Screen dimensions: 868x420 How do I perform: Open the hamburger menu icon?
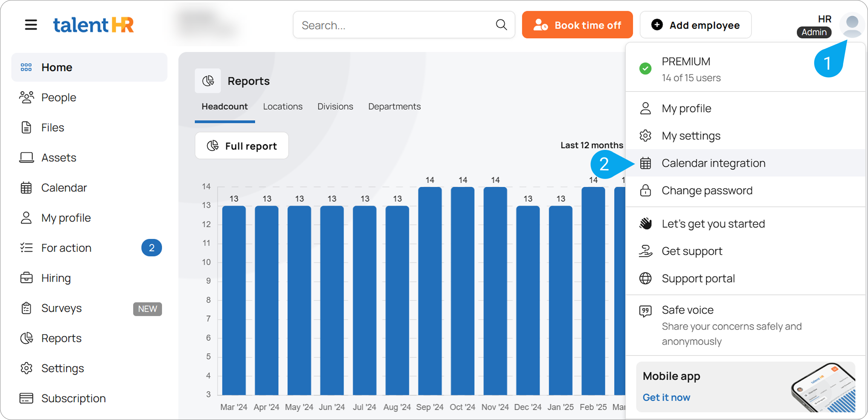tap(31, 25)
